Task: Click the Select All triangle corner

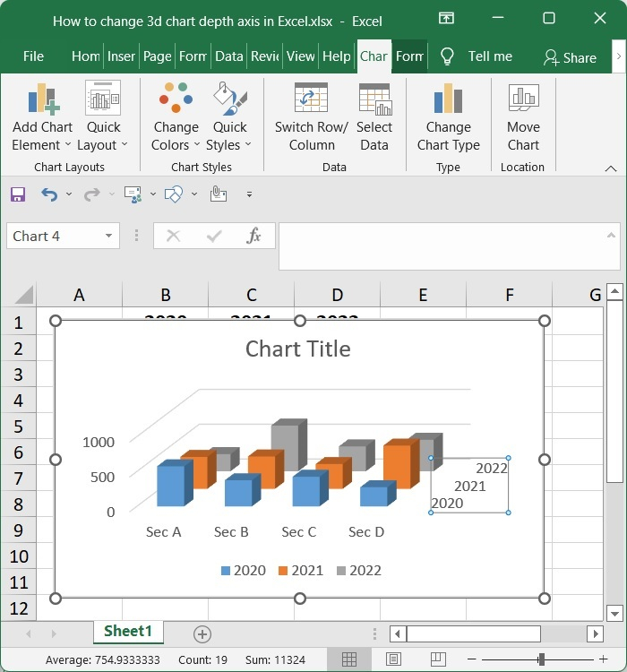Action: point(23,295)
